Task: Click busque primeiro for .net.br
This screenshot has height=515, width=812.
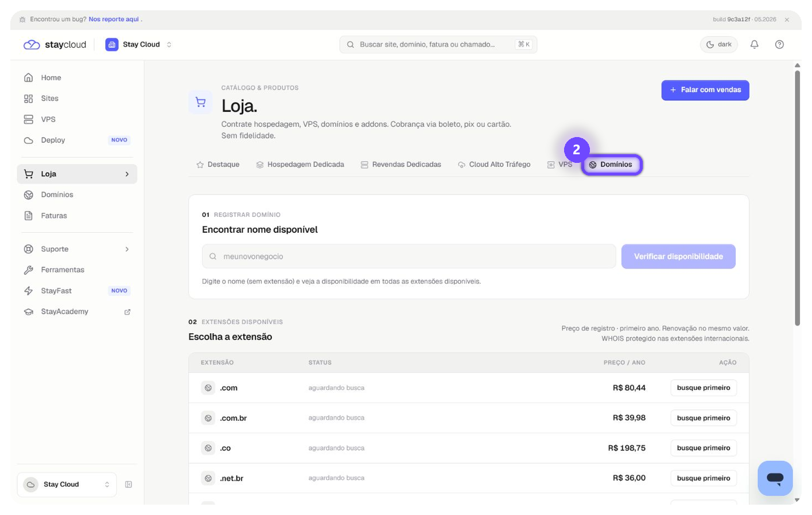Action: (704, 478)
